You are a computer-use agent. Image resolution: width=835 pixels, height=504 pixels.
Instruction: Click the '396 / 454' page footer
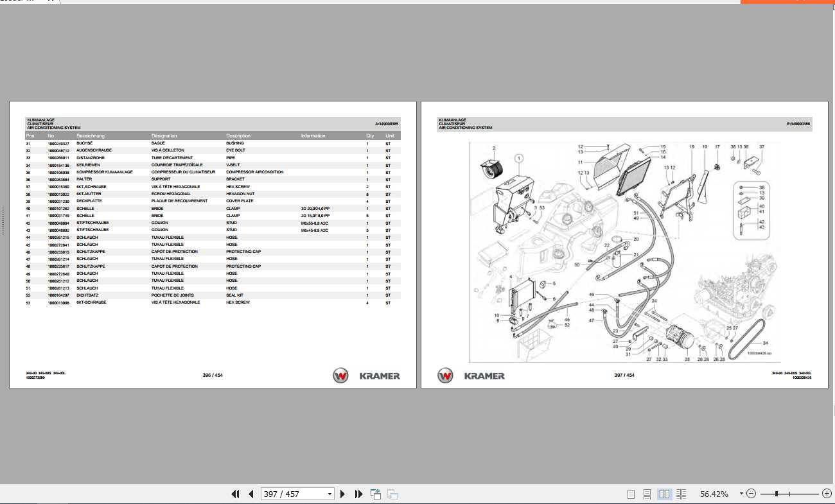(212, 376)
